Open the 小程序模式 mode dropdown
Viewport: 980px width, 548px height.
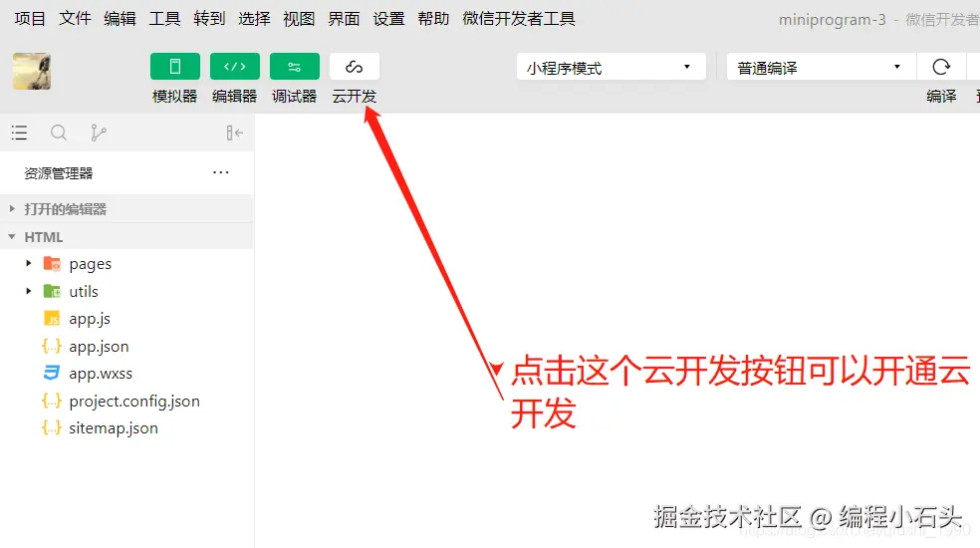pos(611,67)
